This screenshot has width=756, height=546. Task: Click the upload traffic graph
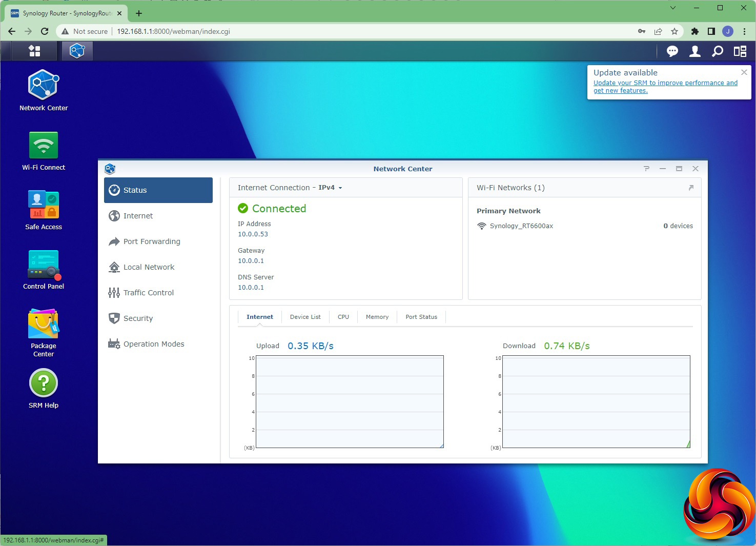(350, 402)
